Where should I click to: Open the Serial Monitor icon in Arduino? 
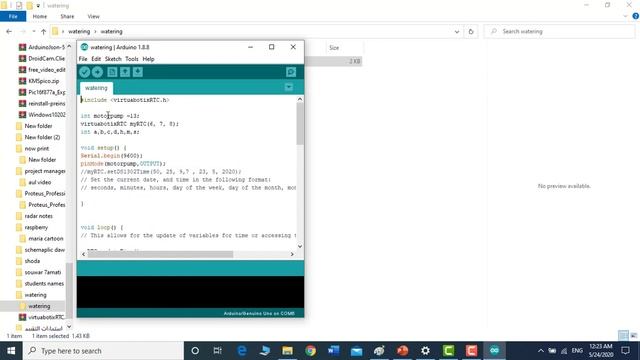coord(291,72)
